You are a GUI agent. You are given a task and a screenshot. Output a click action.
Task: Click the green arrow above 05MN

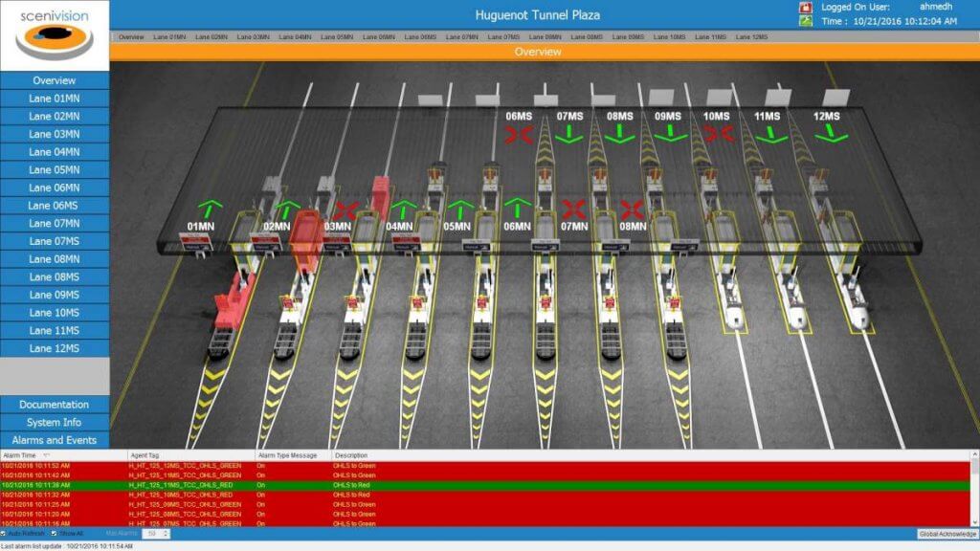(x=460, y=209)
